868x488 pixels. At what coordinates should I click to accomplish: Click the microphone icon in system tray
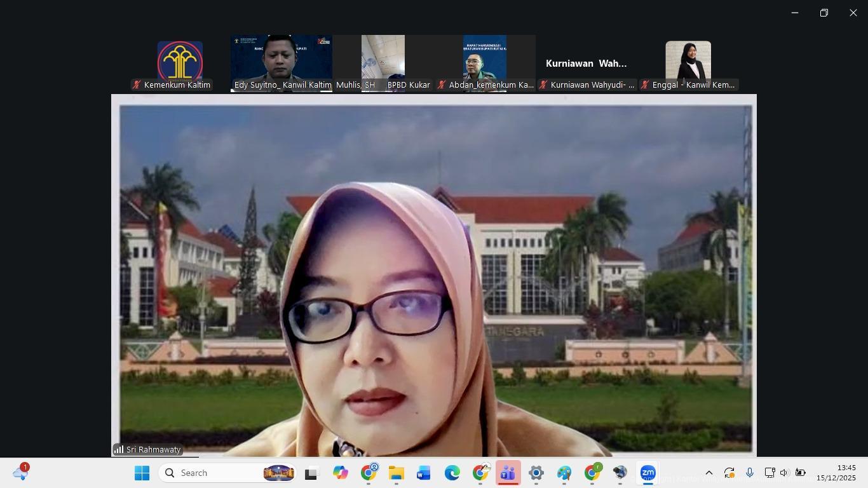coord(750,473)
